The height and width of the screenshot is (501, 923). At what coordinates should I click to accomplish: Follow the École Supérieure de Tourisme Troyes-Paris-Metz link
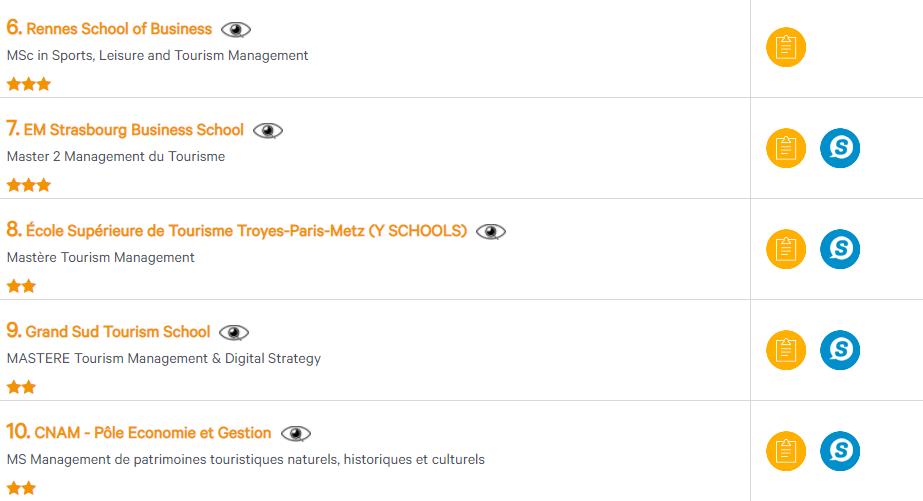click(246, 231)
